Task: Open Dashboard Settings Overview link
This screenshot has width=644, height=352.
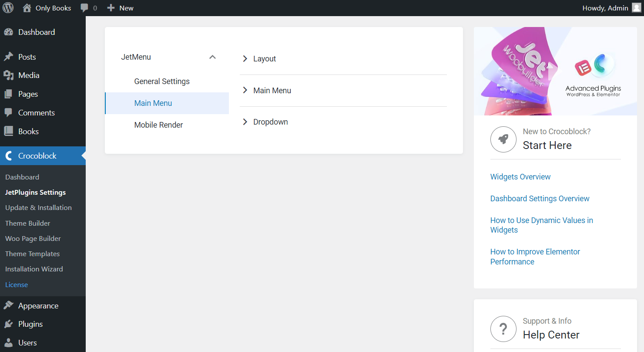Action: (x=540, y=199)
